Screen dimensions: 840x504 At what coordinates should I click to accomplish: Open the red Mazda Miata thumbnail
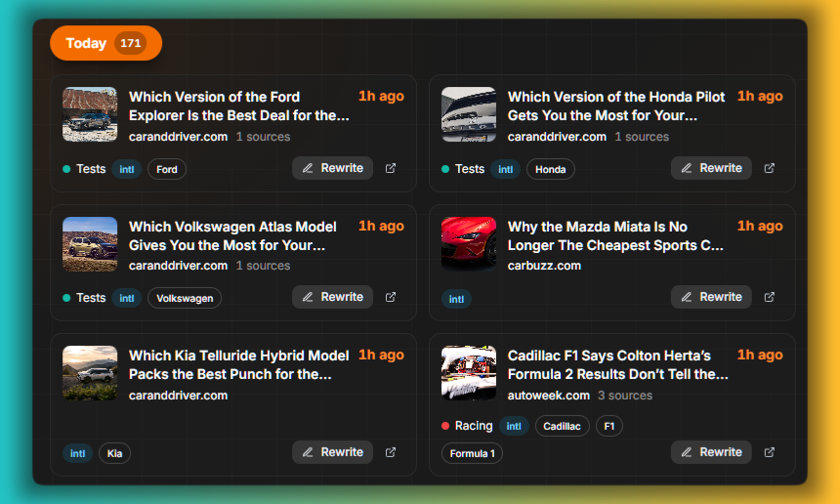(469, 244)
